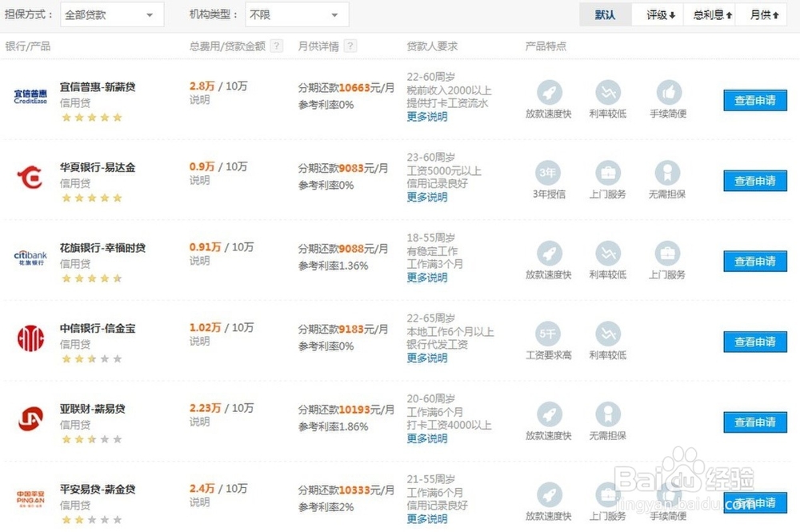
Task: Click 放款速度快 rocket icon in 亚联财 row
Action: pos(550,414)
